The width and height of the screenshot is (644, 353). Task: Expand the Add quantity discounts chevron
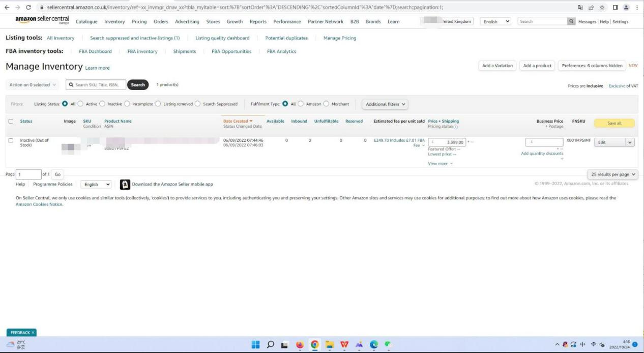point(562,159)
